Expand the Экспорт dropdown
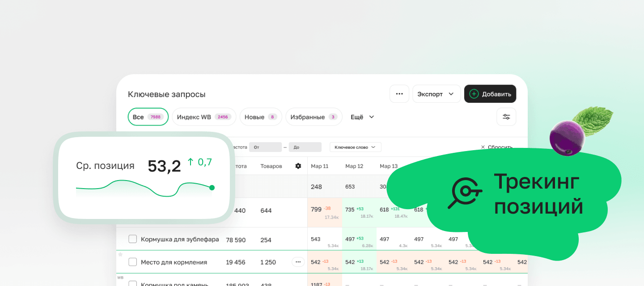Viewport: 644px width, 286px height. tap(436, 94)
